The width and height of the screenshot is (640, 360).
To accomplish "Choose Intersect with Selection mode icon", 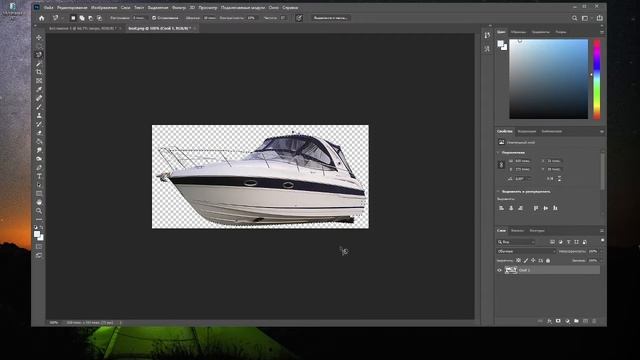I will [x=99, y=18].
